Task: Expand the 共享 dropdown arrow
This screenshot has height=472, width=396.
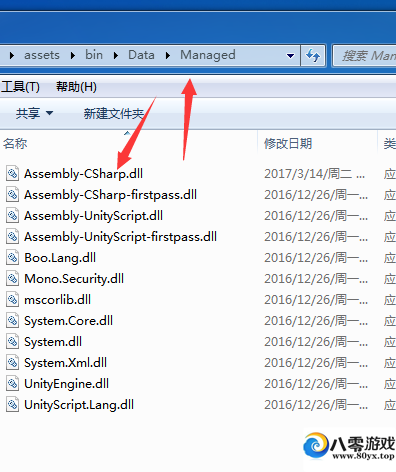Action: coord(49,113)
